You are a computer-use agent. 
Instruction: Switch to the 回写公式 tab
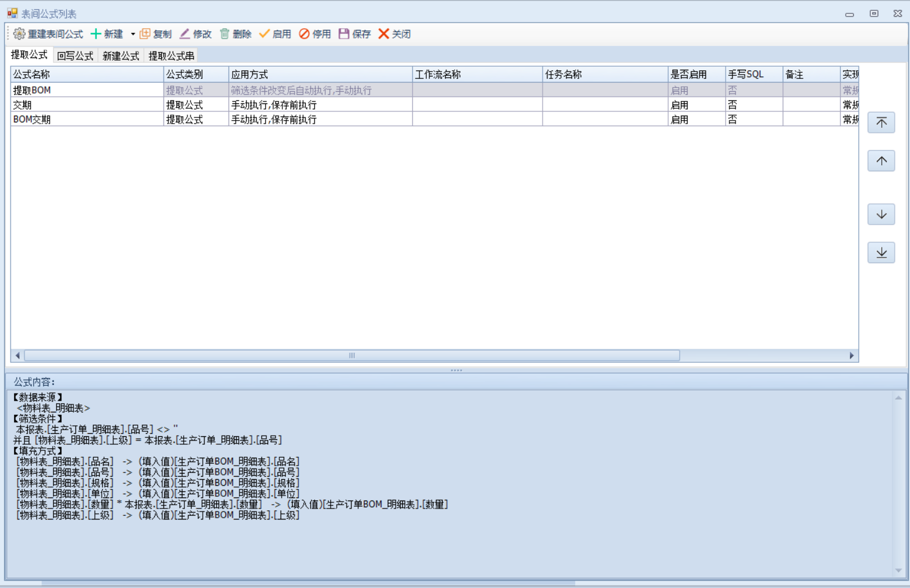click(75, 56)
